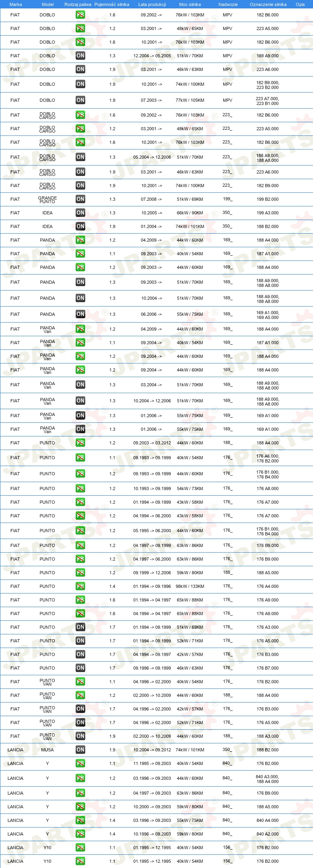Click diesel ON icon in LANCIA MUSA row

coord(80,750)
